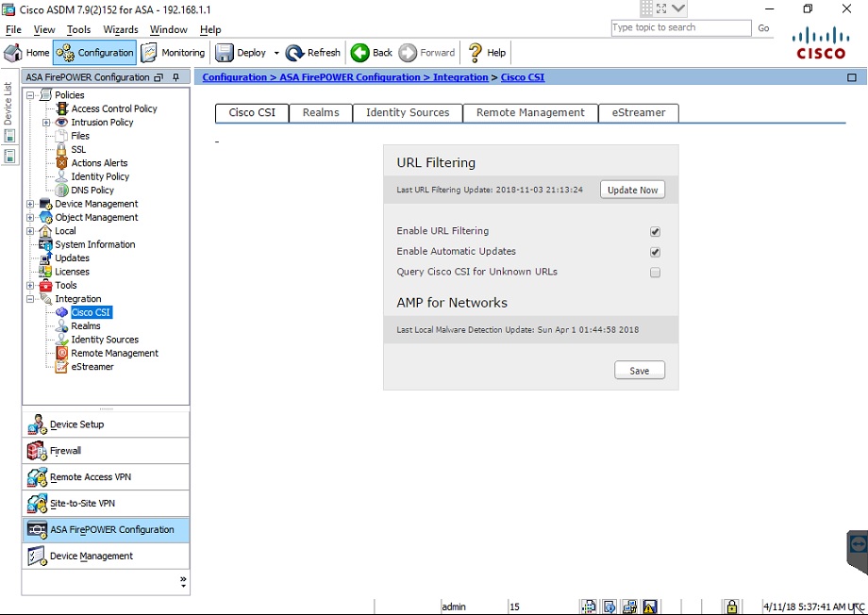The image size is (868, 615).
Task: Open the View menu
Action: point(44,30)
